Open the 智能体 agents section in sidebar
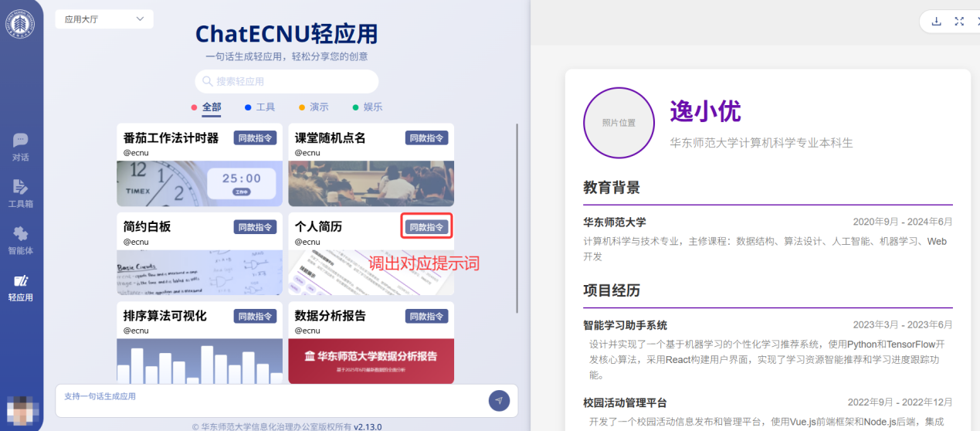 pos(20,240)
